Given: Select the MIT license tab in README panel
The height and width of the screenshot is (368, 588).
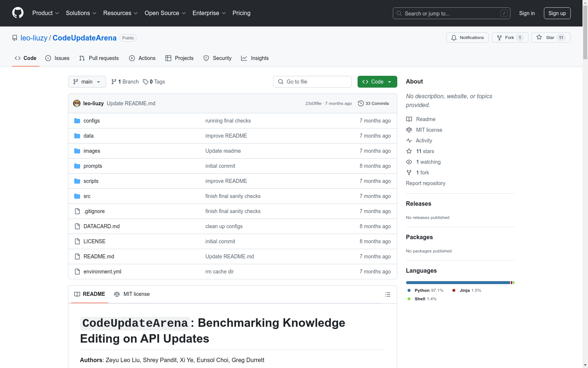Looking at the screenshot, I should [x=132, y=294].
